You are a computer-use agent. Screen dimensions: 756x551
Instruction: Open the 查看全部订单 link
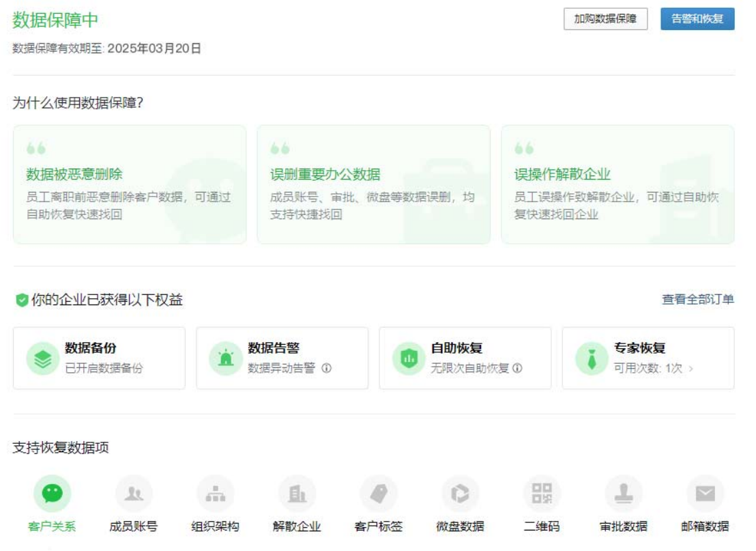(697, 300)
